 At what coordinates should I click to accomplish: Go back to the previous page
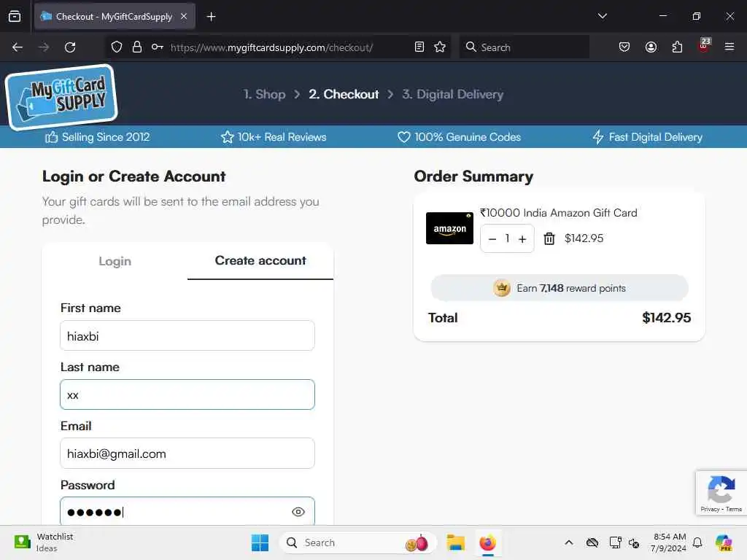(x=18, y=47)
